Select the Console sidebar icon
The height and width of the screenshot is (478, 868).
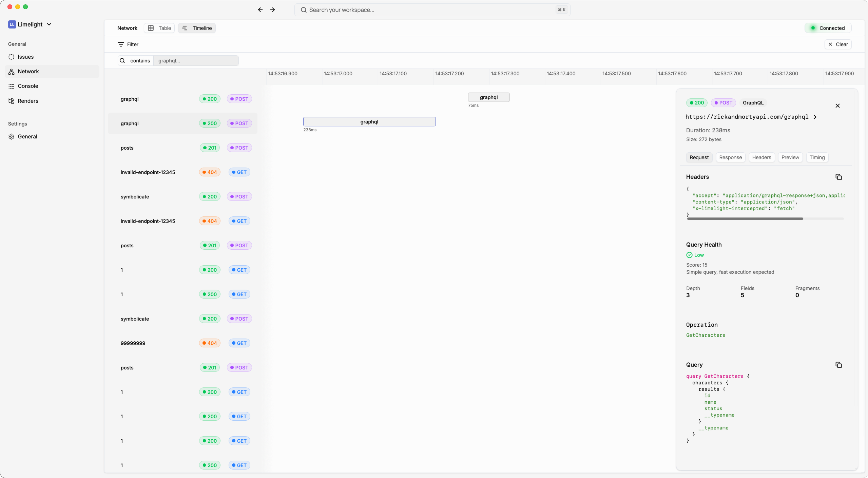[11, 86]
